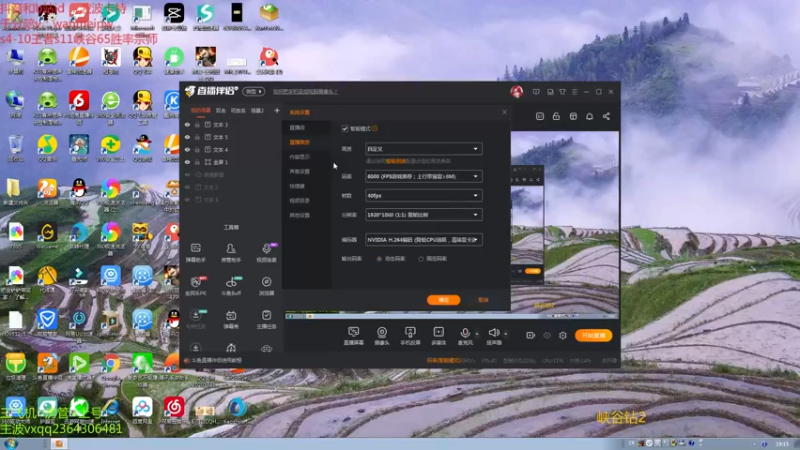Screen dimensions: 800x450
Task: Open the bitrate dropdown showing 6000
Action: tap(423, 177)
